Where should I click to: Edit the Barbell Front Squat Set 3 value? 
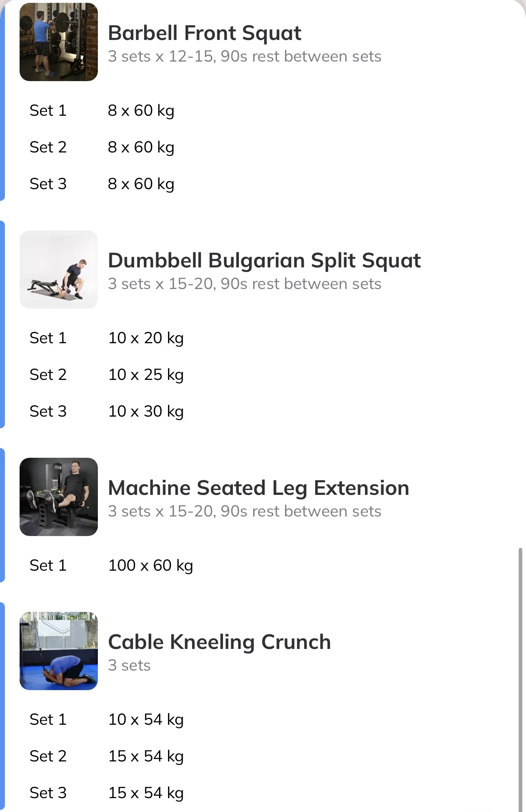(x=141, y=184)
